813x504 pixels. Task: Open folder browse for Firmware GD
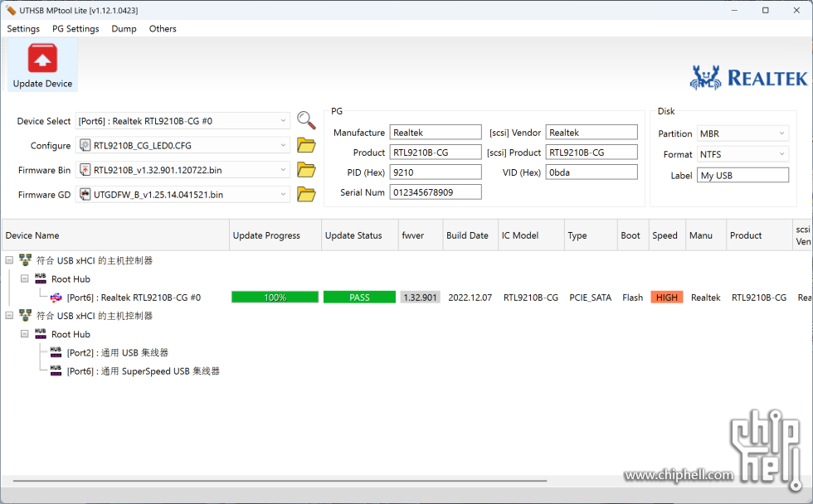click(x=306, y=194)
